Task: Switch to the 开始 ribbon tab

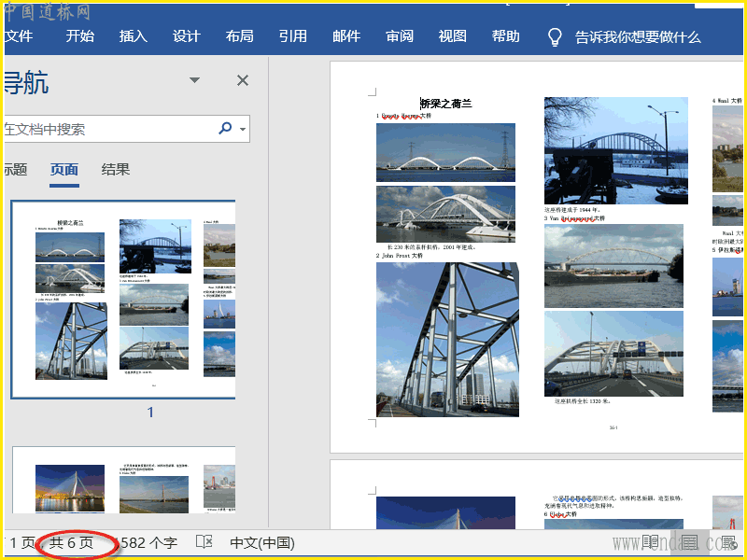Action: coord(79,36)
